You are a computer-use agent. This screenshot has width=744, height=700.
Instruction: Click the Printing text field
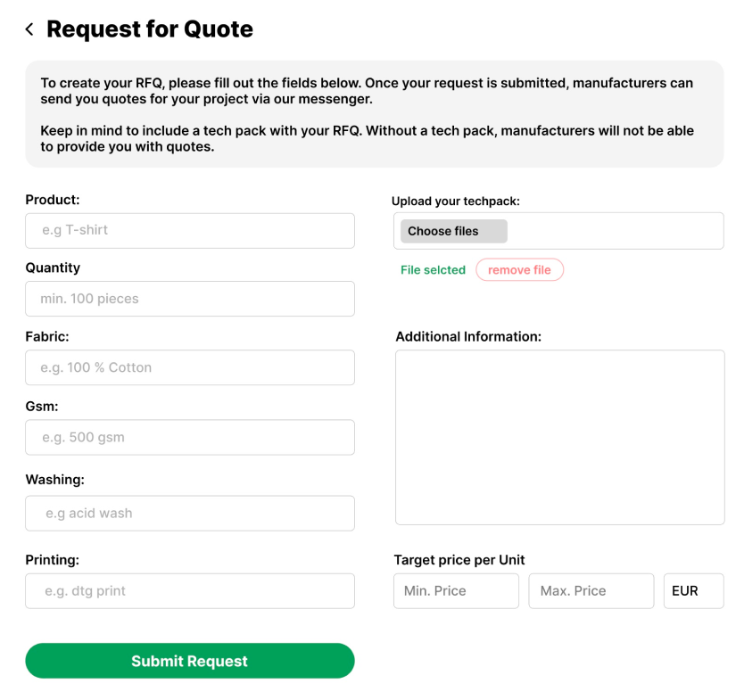[x=190, y=591]
